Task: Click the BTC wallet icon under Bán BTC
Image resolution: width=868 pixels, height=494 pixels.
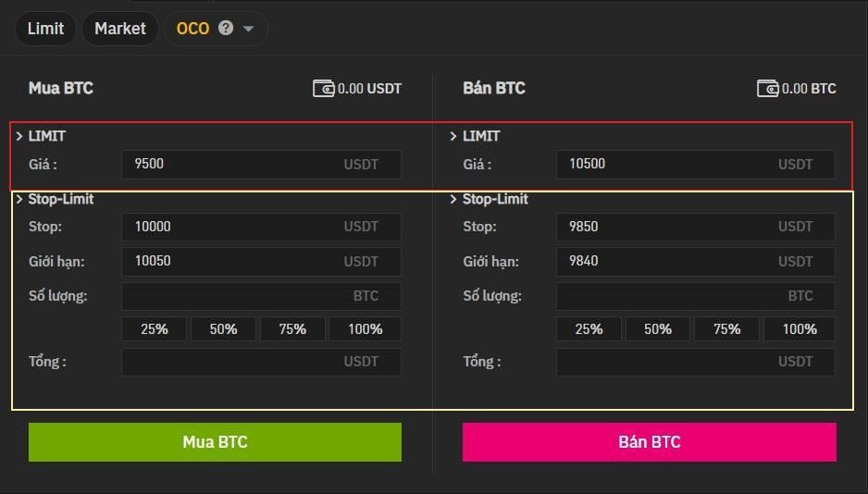Action: (x=768, y=89)
